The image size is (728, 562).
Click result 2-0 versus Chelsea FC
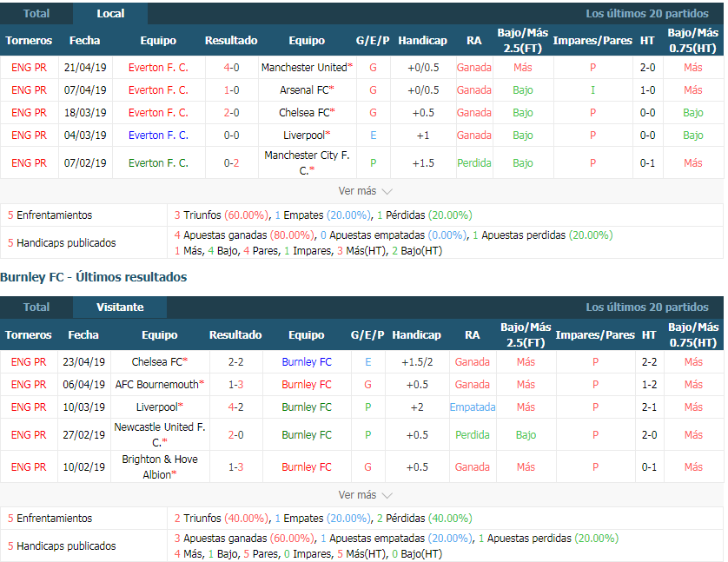(x=231, y=113)
